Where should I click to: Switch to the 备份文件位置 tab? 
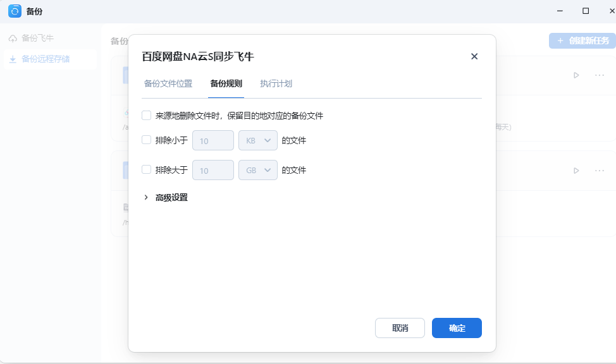pyautogui.click(x=168, y=83)
